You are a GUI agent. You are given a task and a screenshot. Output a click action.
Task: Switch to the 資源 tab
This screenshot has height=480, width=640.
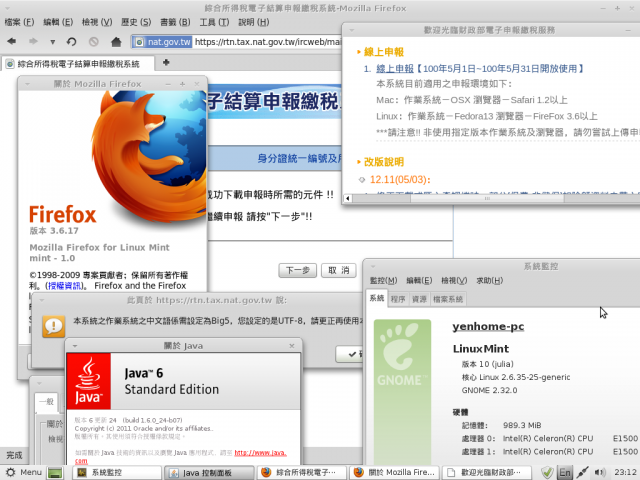tap(419, 299)
